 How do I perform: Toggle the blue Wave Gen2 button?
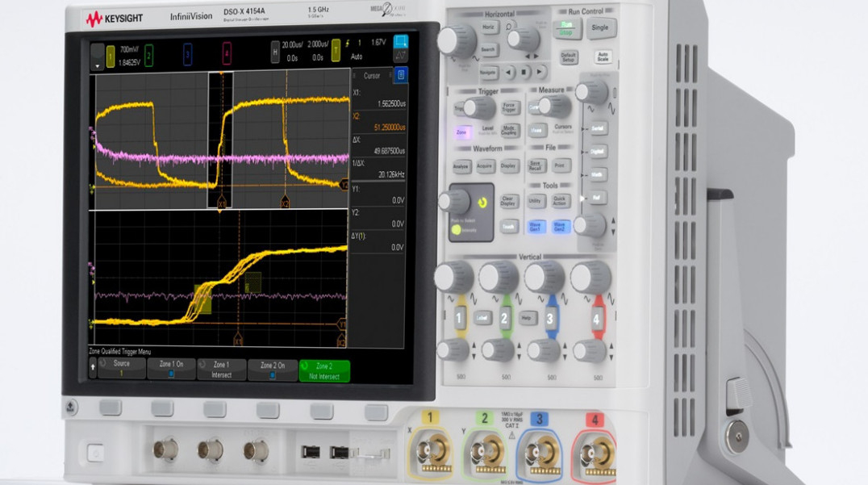coord(560,227)
